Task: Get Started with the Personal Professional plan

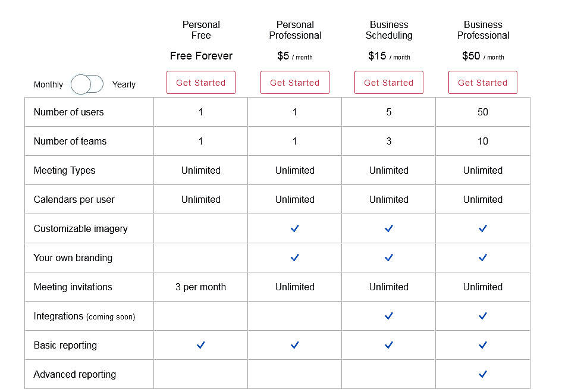Action: (x=294, y=82)
